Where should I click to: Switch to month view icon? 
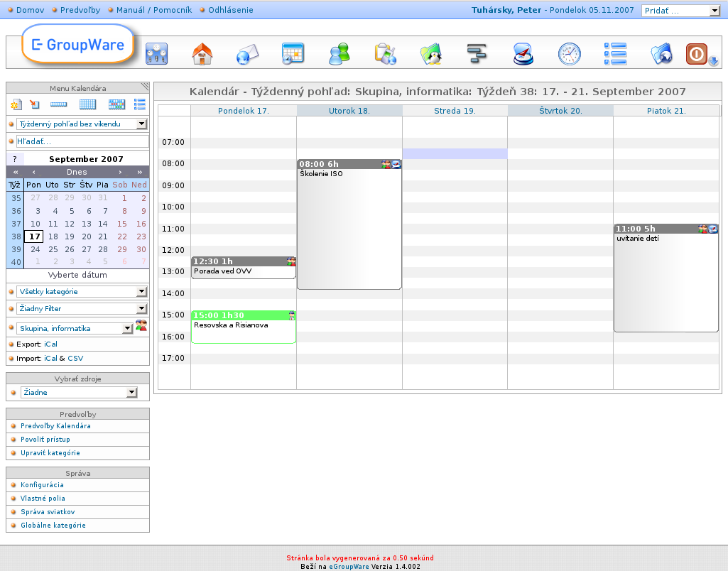(x=116, y=104)
